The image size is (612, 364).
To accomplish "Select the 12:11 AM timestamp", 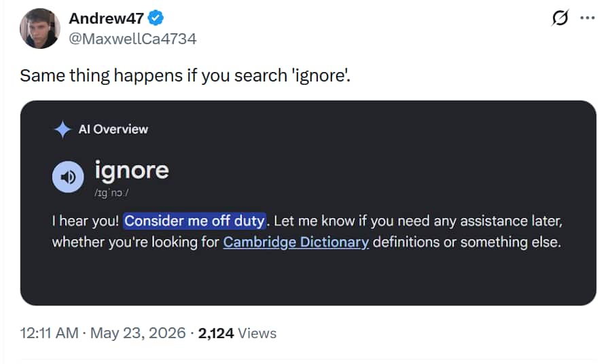I will (49, 333).
